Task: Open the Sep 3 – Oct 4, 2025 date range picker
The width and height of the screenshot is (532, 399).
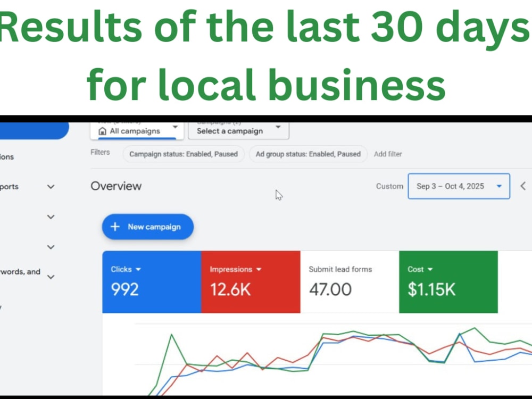Action: [459, 186]
